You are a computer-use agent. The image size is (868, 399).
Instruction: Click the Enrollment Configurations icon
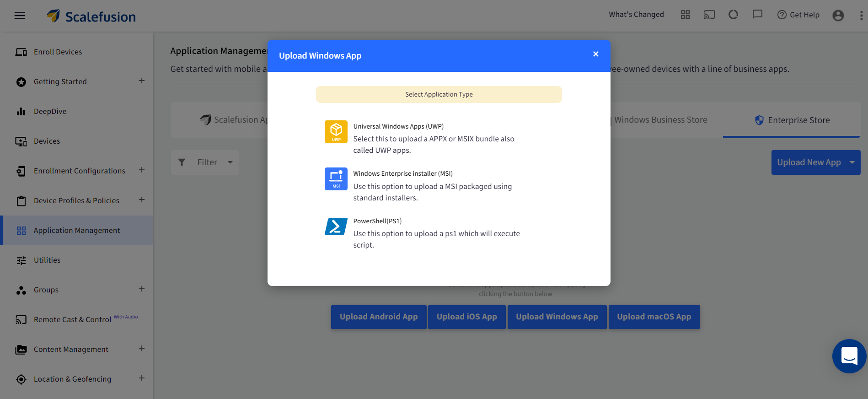[21, 171]
